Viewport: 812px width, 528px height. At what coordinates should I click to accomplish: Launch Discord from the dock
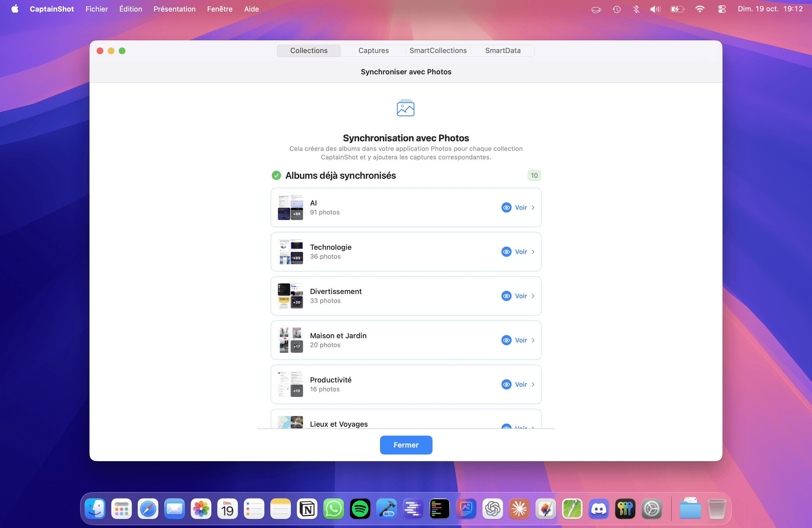click(599, 509)
